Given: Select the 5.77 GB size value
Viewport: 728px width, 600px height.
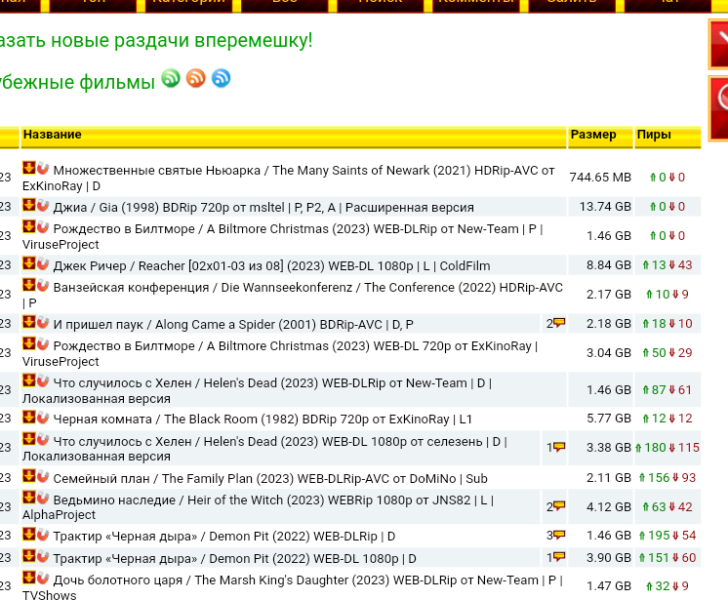Looking at the screenshot, I should (609, 418).
